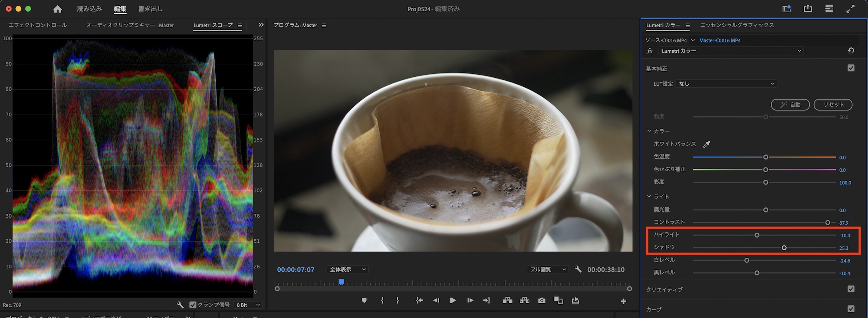The width and height of the screenshot is (868, 318).
Task: Click the コントラスト slider handle
Action: [x=828, y=223]
